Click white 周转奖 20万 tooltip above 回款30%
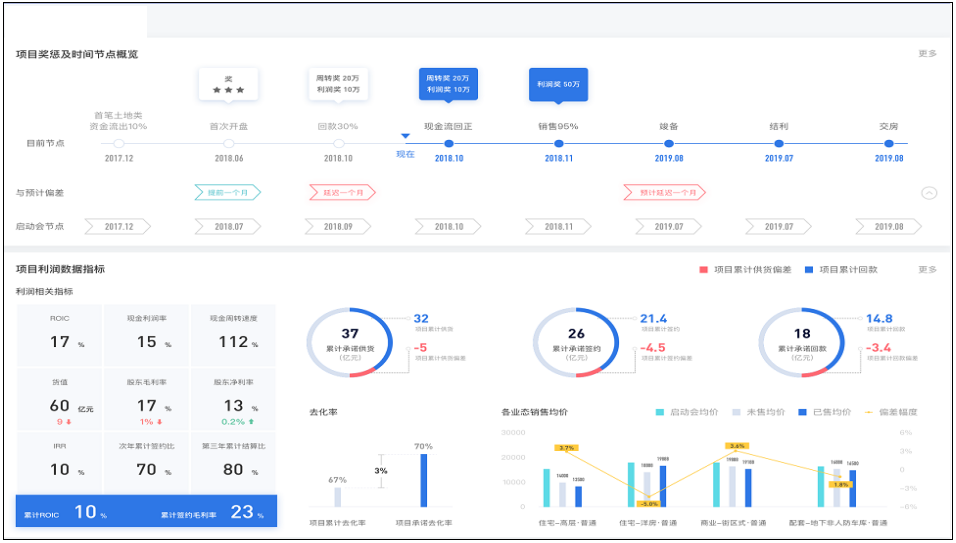 click(x=338, y=84)
